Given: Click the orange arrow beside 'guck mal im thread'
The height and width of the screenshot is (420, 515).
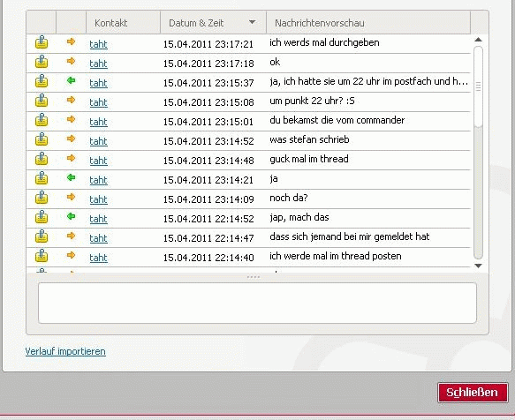Looking at the screenshot, I should 71,157.
